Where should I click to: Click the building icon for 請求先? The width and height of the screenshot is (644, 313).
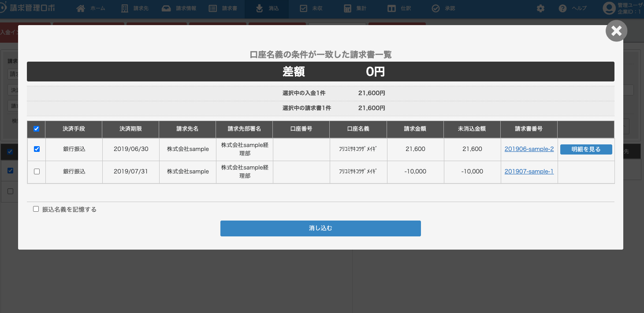pos(125,8)
